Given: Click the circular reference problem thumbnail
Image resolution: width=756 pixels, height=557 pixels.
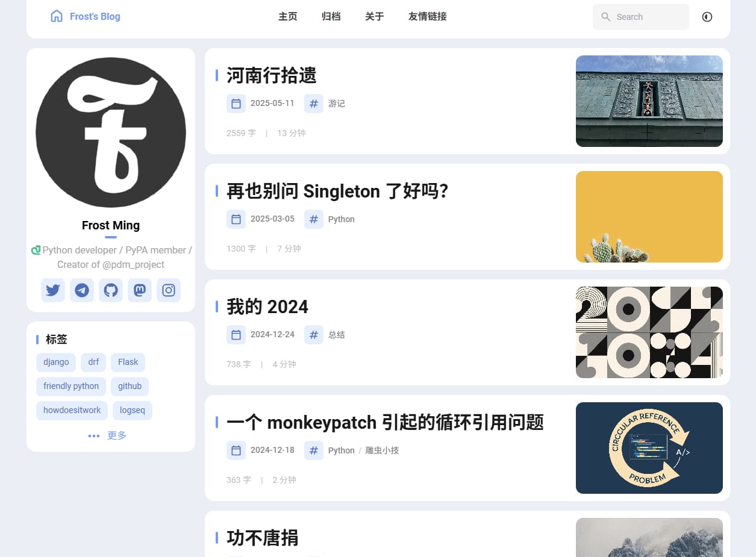Looking at the screenshot, I should tap(649, 448).
